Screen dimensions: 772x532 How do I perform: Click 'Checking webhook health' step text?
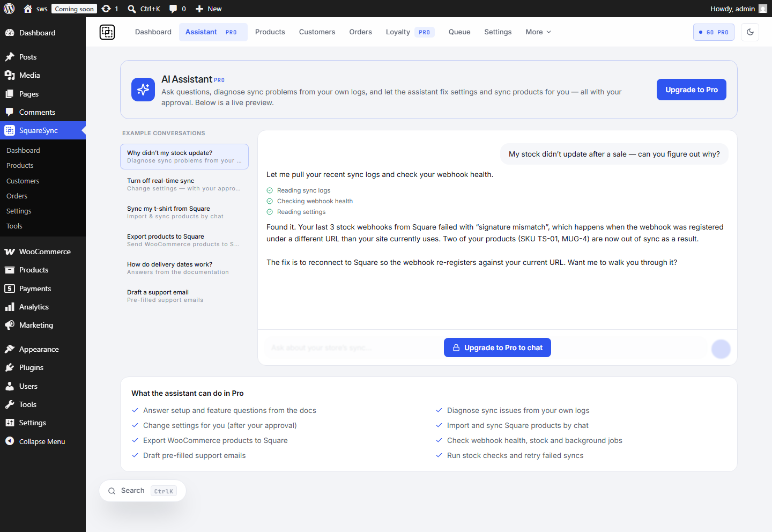click(315, 201)
